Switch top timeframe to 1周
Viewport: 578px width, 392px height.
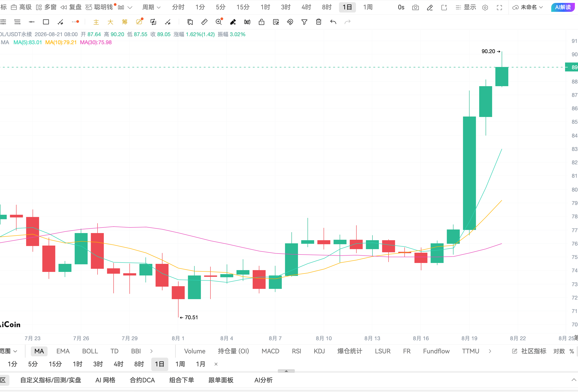pyautogui.click(x=368, y=7)
